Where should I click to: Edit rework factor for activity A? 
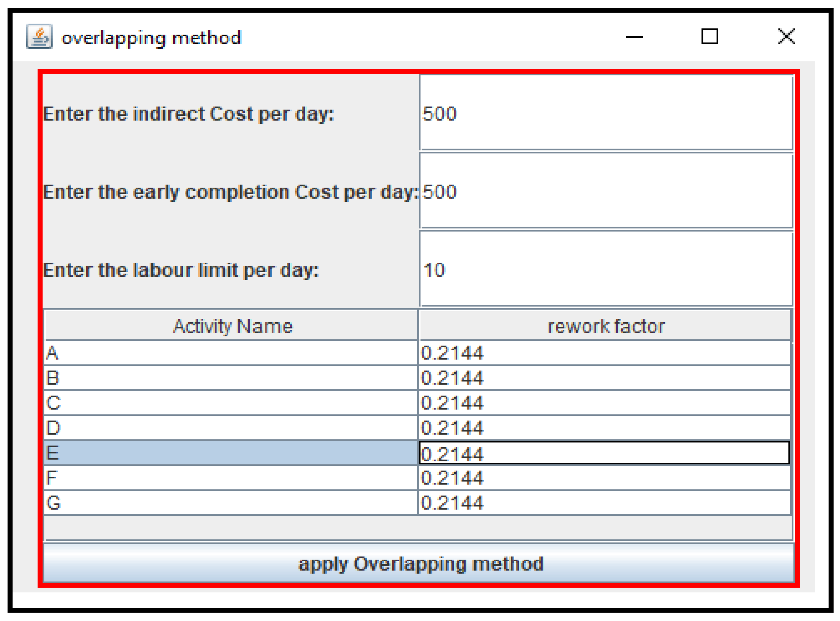pos(604,353)
